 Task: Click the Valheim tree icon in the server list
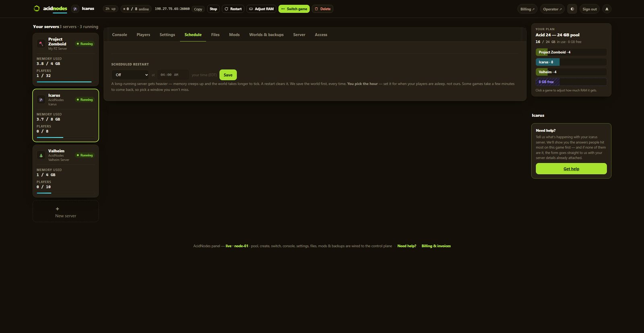click(x=41, y=155)
